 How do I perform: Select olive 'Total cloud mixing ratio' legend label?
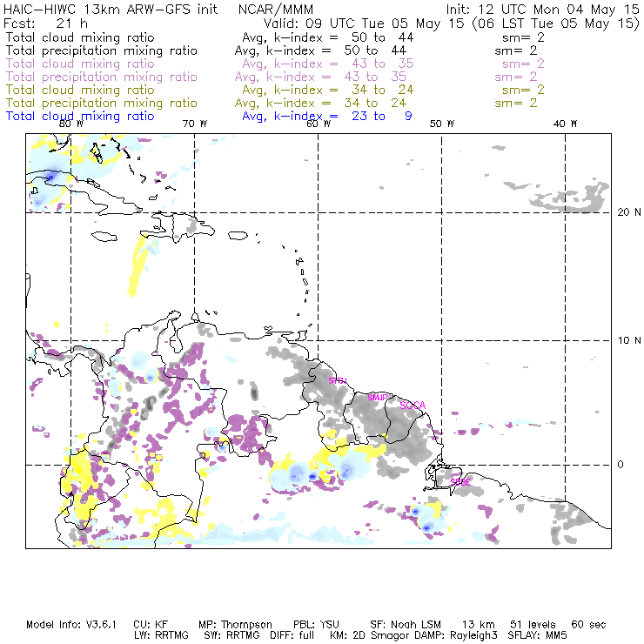pos(80,90)
